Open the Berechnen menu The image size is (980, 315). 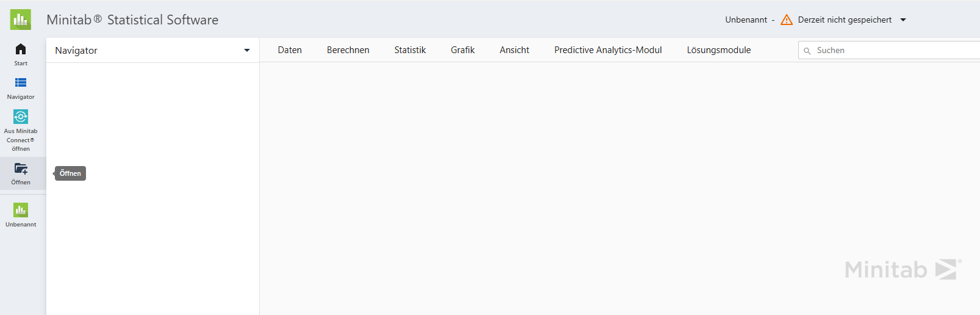(x=348, y=50)
